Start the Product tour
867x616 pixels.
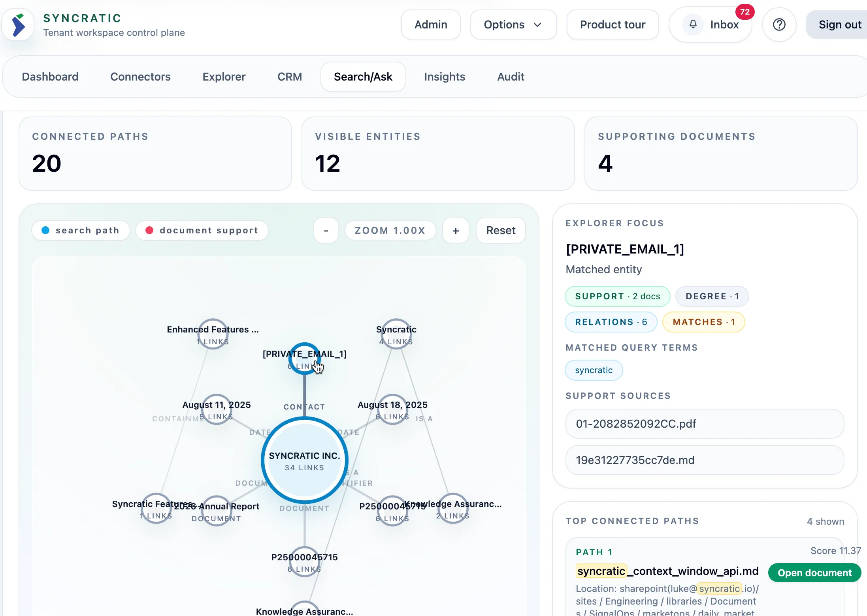coord(613,24)
